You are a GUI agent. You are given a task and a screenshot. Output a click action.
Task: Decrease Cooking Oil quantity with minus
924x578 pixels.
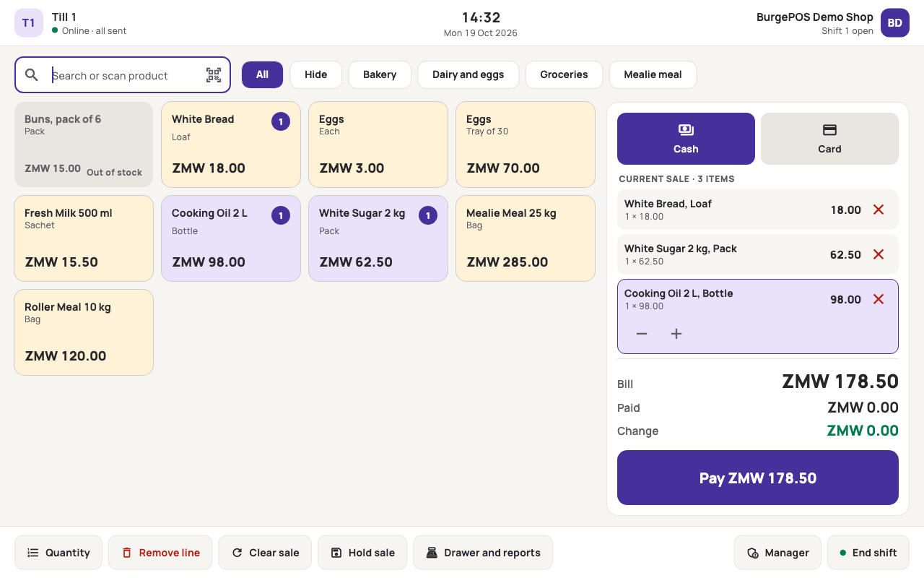click(642, 334)
